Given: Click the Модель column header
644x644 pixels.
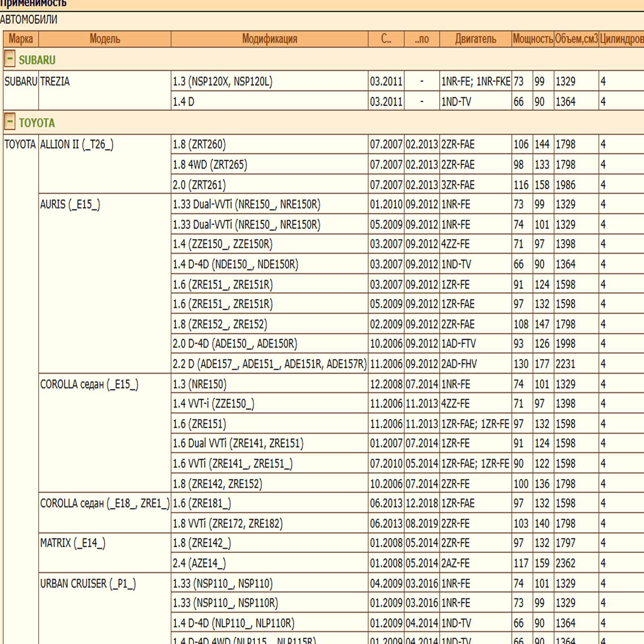Looking at the screenshot, I should click(x=105, y=39).
